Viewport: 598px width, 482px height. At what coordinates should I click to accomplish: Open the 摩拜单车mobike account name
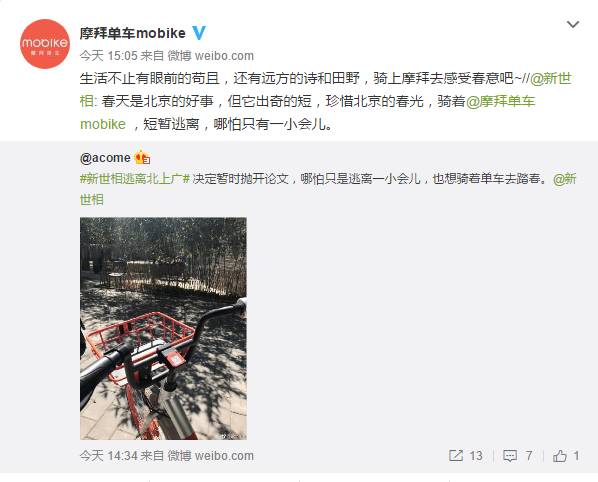(x=132, y=33)
